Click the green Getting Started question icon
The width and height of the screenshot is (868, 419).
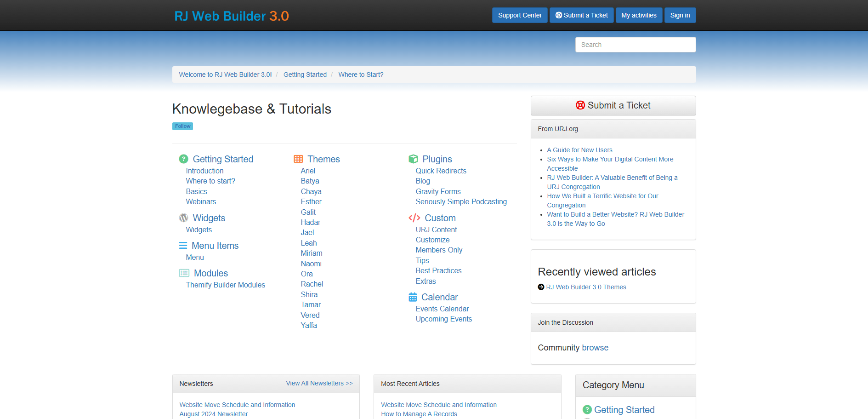tap(183, 159)
